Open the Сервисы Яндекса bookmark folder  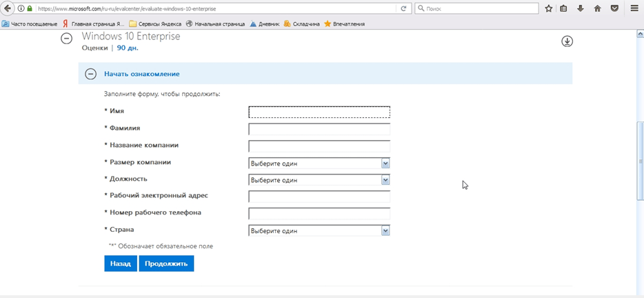point(155,23)
